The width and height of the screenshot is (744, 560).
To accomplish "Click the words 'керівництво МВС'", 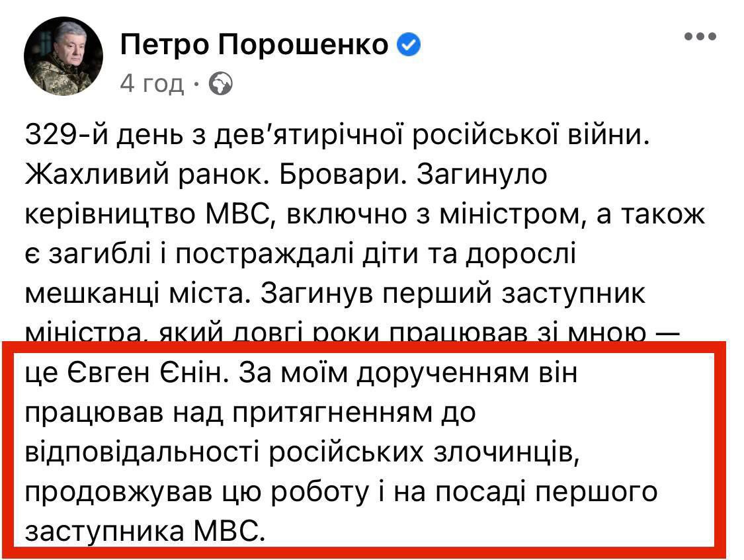I will [136, 214].
